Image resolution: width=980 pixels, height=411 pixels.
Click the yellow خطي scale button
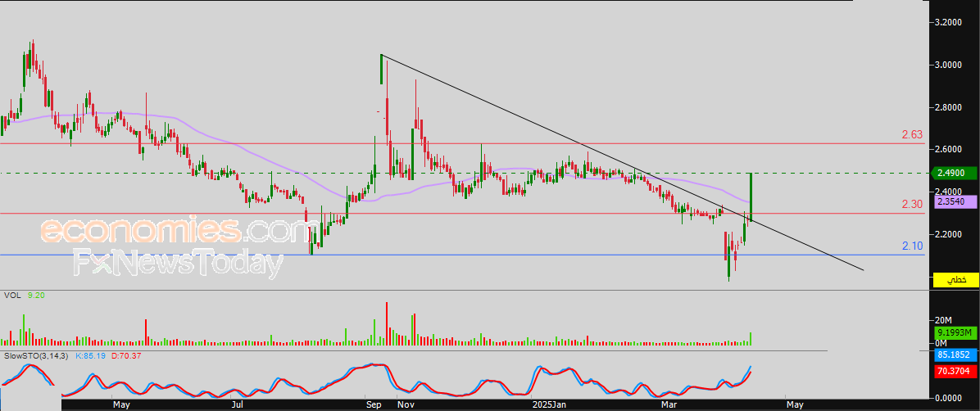click(x=955, y=280)
